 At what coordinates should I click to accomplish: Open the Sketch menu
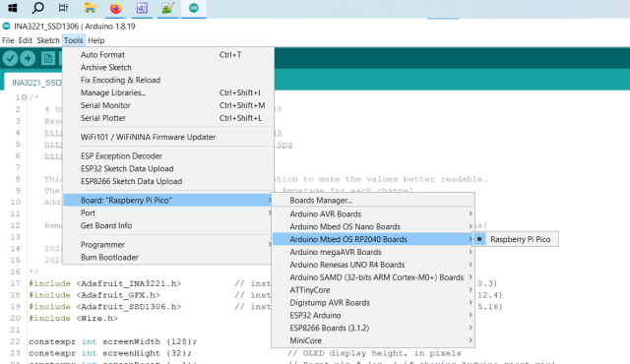[48, 40]
